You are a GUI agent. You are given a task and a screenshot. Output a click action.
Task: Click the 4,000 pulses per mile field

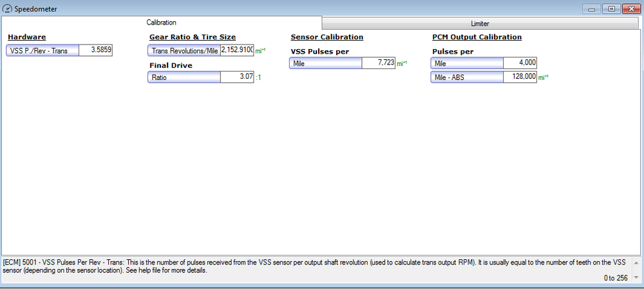[x=519, y=63]
